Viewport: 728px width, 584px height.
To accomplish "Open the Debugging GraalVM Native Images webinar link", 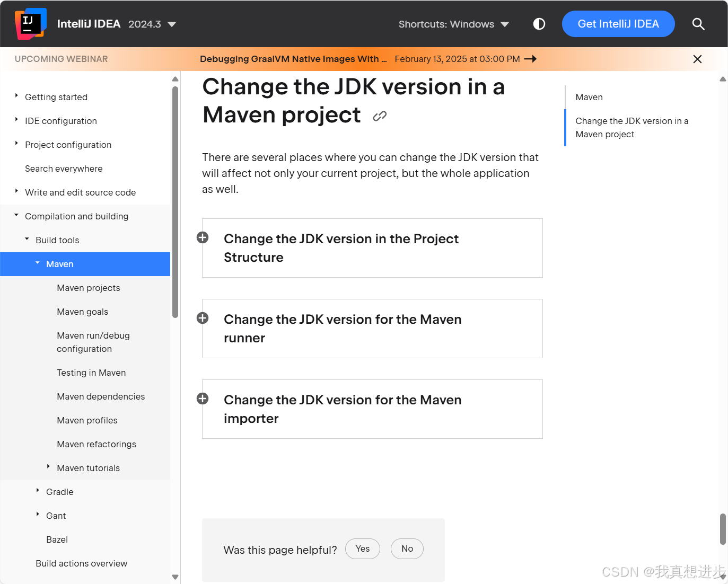I will (293, 59).
